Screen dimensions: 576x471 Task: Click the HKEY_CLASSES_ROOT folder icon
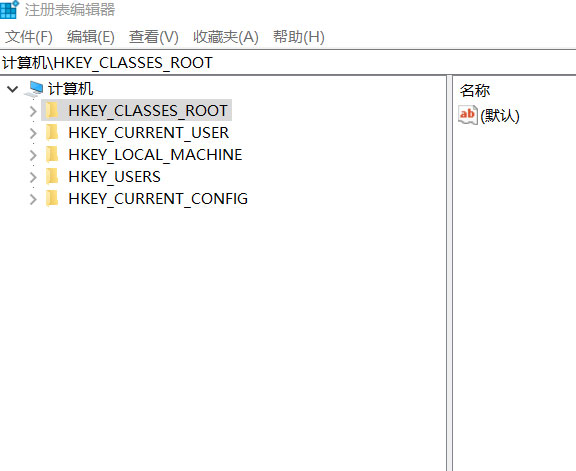[52, 110]
